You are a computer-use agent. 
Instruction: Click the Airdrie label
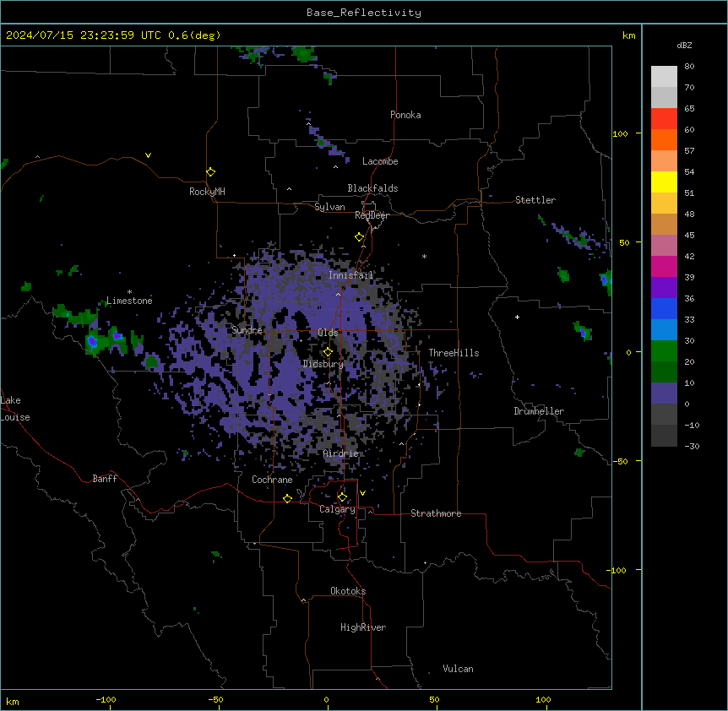click(x=341, y=453)
